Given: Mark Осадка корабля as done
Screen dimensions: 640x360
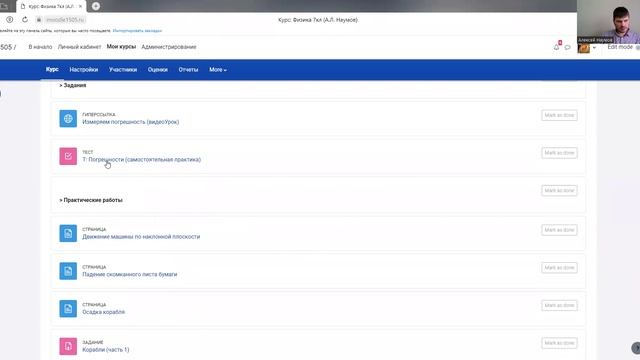Looking at the screenshot, I should pyautogui.click(x=559, y=305).
